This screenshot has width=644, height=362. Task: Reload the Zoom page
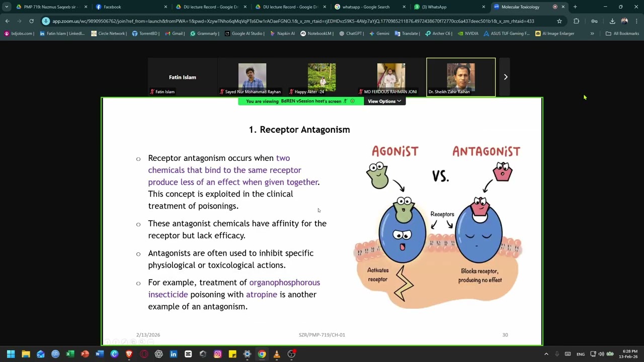(31, 21)
